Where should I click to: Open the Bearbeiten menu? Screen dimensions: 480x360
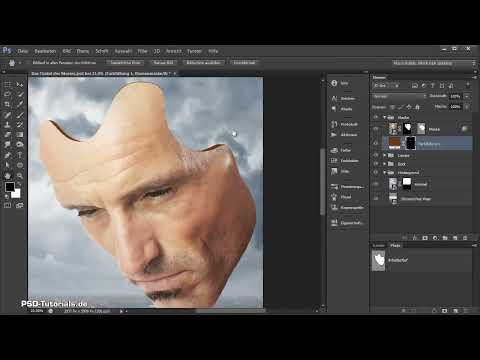[45, 51]
